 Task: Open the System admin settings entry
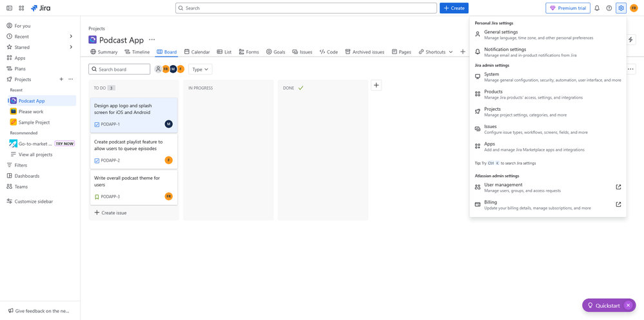[x=492, y=75]
